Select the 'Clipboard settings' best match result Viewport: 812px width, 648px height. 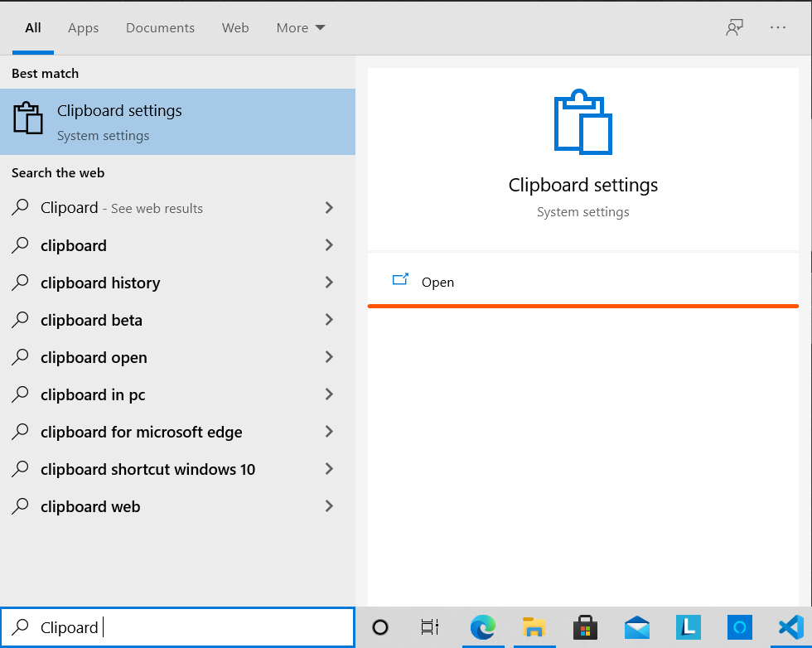[x=177, y=122]
